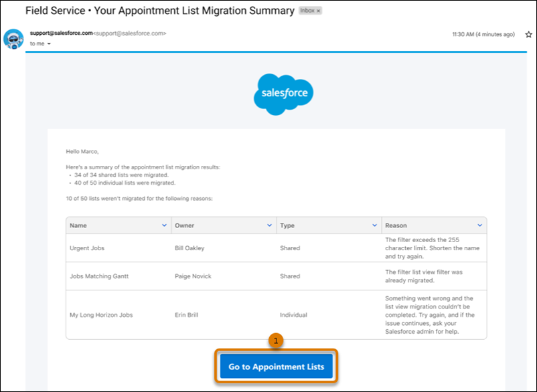The width and height of the screenshot is (537, 392).
Task: Star this email message
Action: [x=528, y=34]
